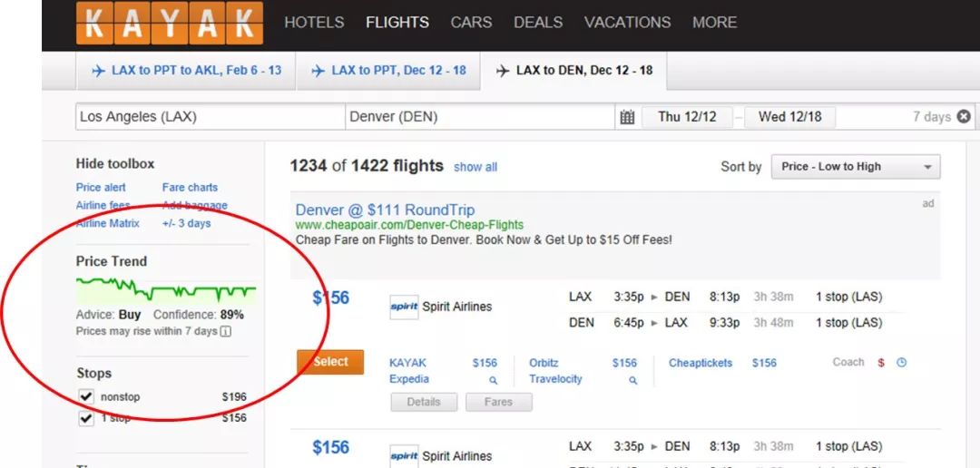The width and height of the screenshot is (980, 468).
Task: Open the Thu 12/12 departure date picker
Action: 687,117
